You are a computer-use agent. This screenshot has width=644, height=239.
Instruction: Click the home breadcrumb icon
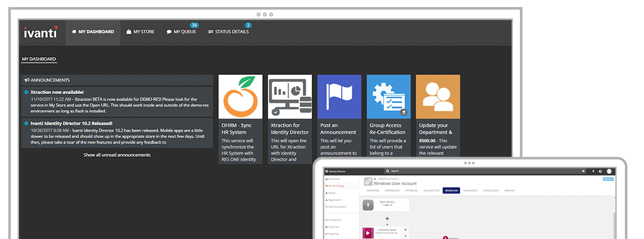pyautogui.click(x=374, y=179)
